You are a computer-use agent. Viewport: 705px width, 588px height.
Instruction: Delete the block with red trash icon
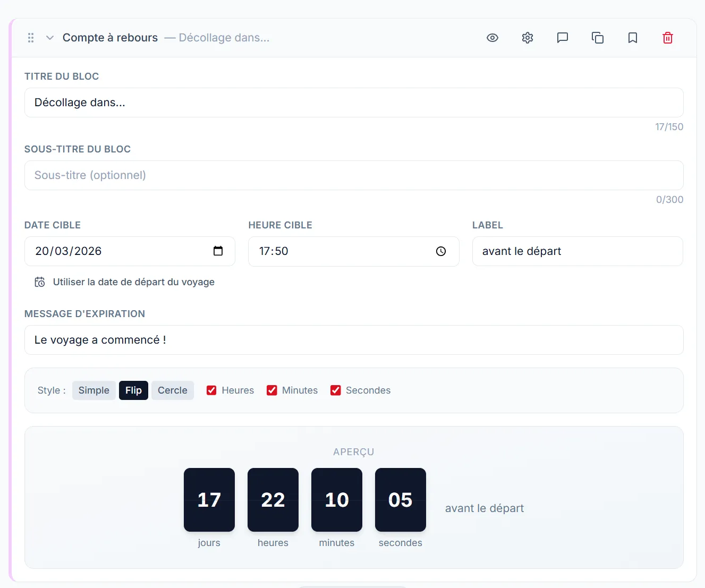[x=668, y=38]
